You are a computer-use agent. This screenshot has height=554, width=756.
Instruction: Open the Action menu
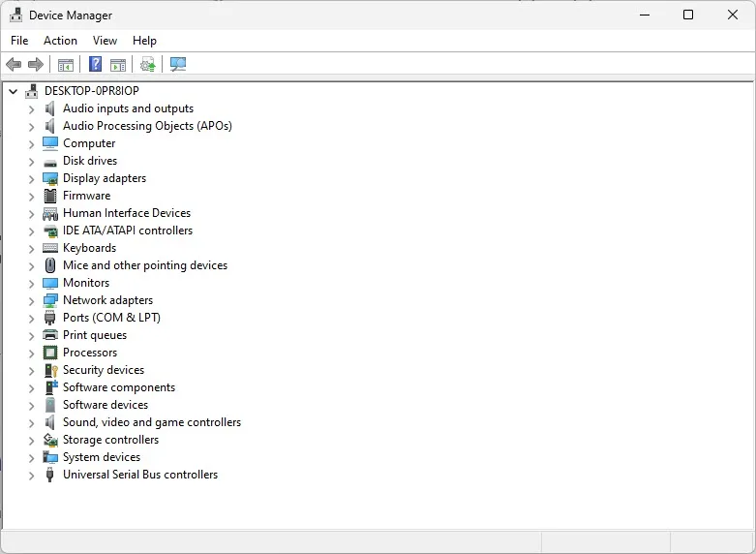coord(60,41)
